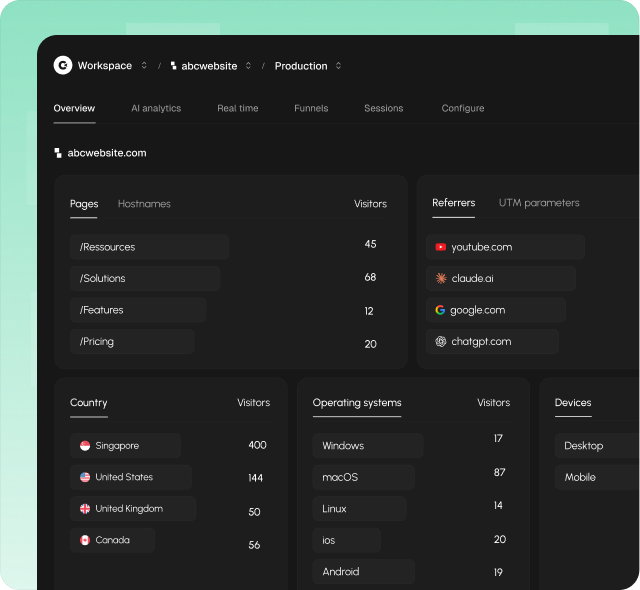640x590 pixels.
Task: Click the abcwebsite project icon in breadcrumb
Action: [173, 66]
